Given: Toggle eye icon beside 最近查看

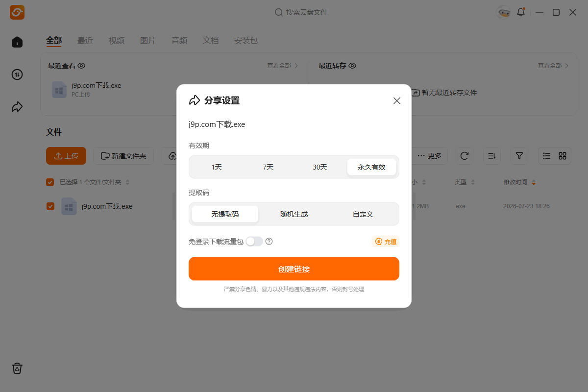Looking at the screenshot, I should (x=82, y=66).
